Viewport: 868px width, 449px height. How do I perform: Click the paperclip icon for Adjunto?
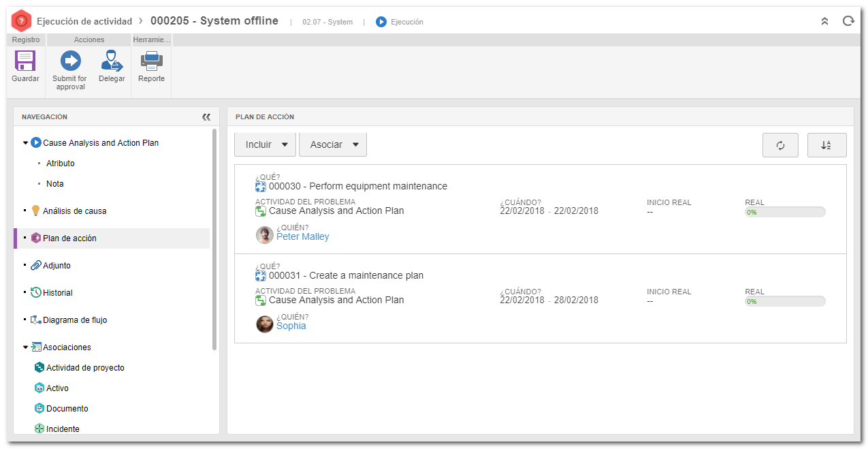36,266
